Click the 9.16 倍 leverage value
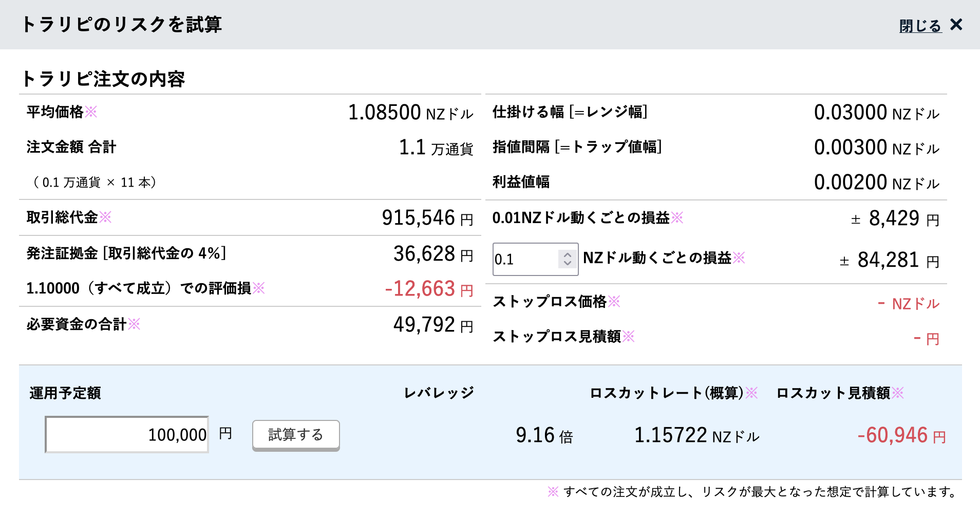This screenshot has height=515, width=980. tap(544, 435)
